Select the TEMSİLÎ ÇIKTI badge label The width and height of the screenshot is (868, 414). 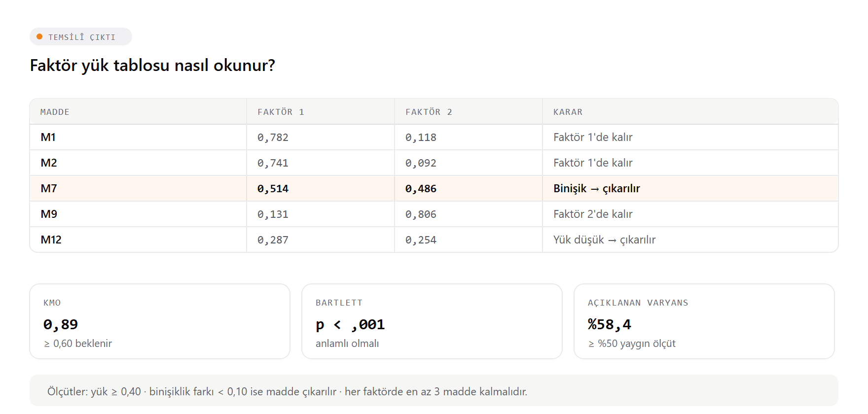(82, 37)
